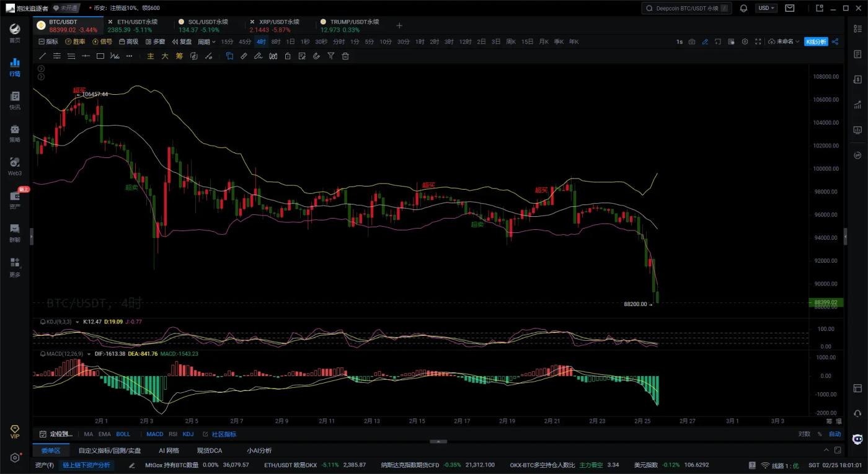The height and width of the screenshot is (474, 868).
Task: Click the K线分析 button
Action: coord(815,42)
